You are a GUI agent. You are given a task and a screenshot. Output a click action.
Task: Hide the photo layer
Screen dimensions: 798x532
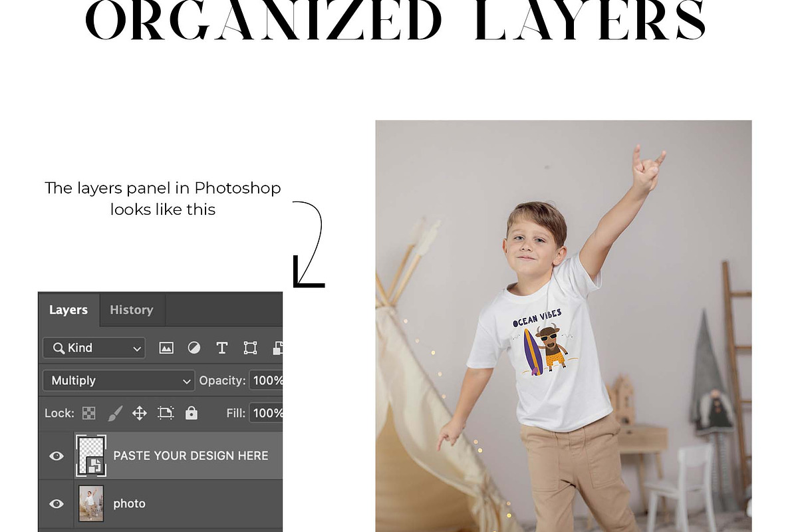(x=57, y=504)
